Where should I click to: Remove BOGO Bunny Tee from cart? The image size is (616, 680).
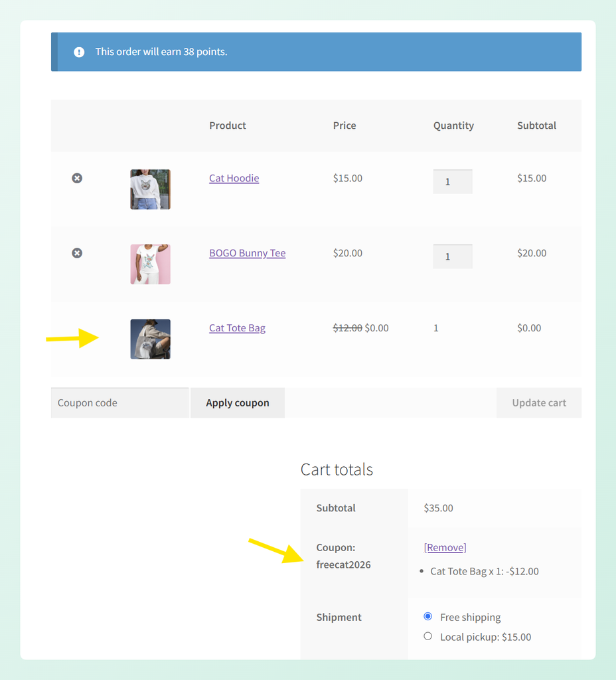pos(77,253)
